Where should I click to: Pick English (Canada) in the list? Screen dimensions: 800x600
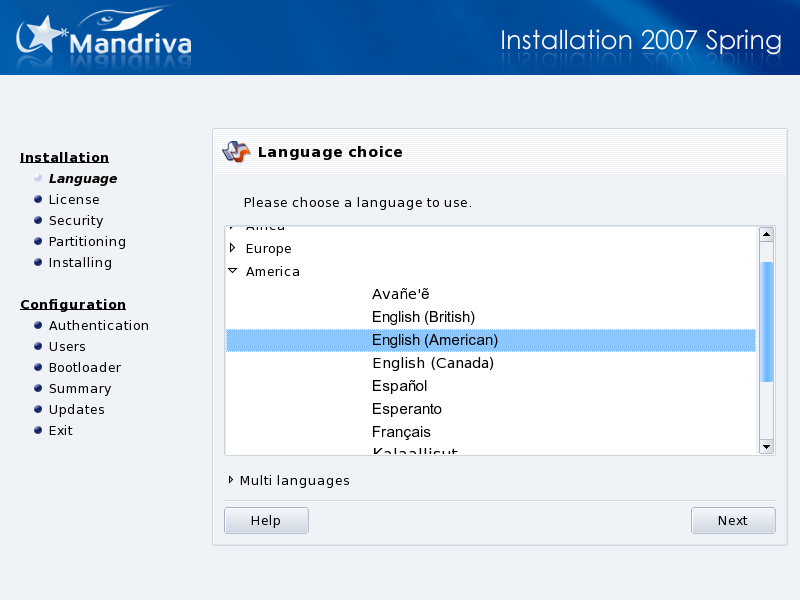[x=433, y=363]
